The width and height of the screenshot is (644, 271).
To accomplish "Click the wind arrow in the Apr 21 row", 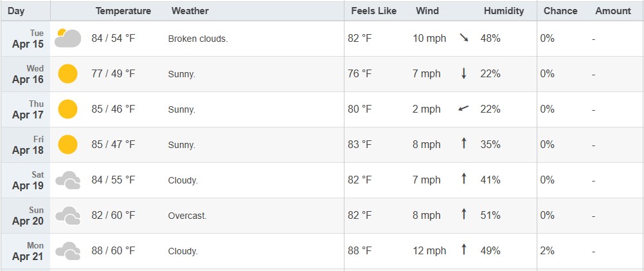I will click(x=464, y=249).
